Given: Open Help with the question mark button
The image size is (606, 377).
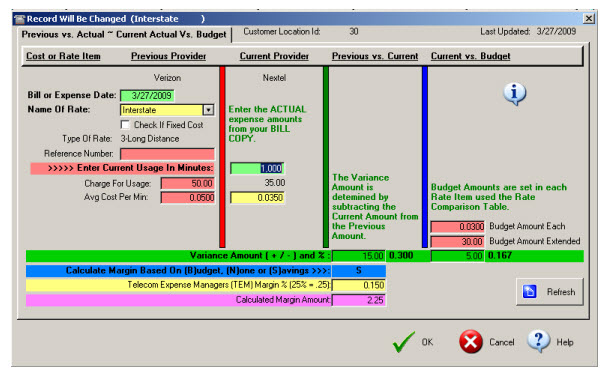Looking at the screenshot, I should [x=551, y=342].
